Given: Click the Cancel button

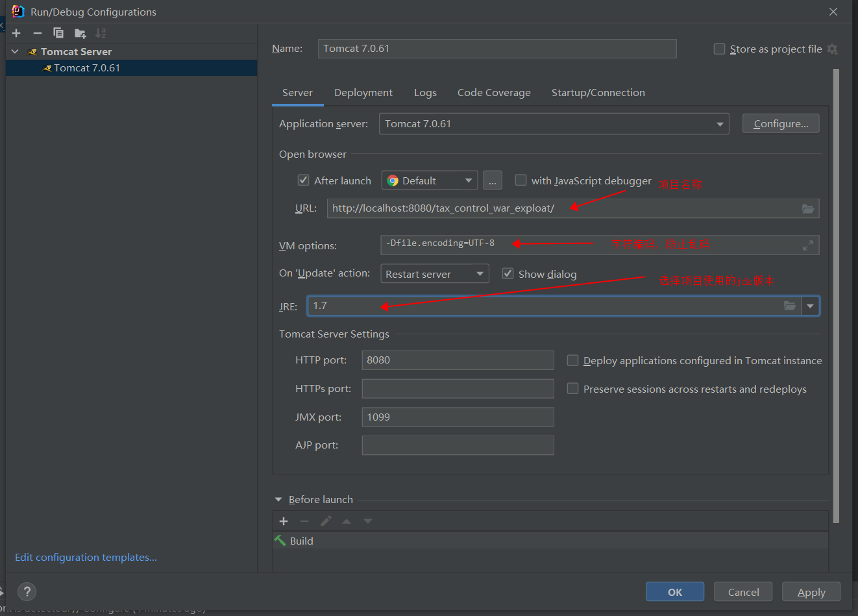Looking at the screenshot, I should pyautogui.click(x=743, y=592).
